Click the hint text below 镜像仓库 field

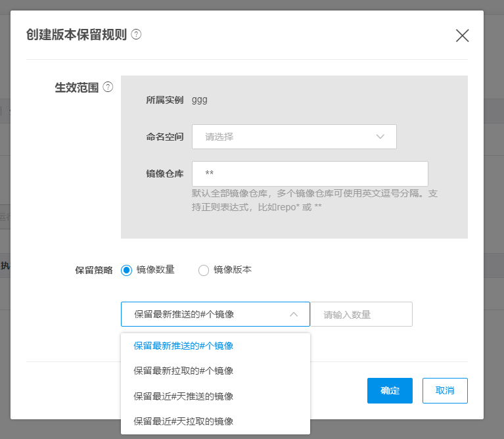pos(314,200)
